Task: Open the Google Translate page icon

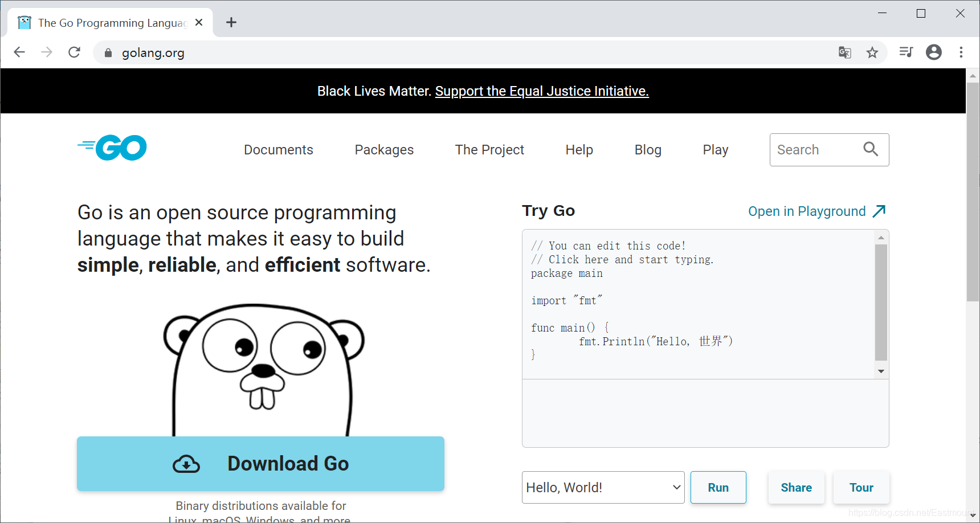Action: click(x=845, y=52)
